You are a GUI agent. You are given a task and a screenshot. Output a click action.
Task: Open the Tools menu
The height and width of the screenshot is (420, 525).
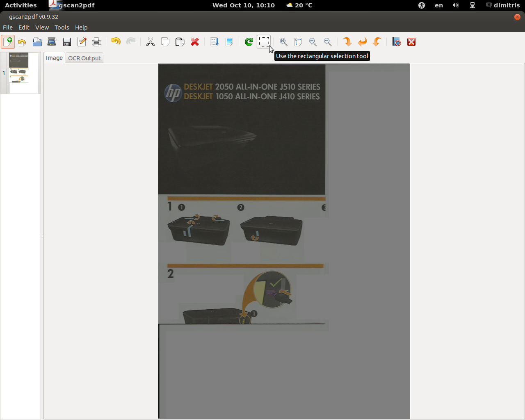[62, 27]
